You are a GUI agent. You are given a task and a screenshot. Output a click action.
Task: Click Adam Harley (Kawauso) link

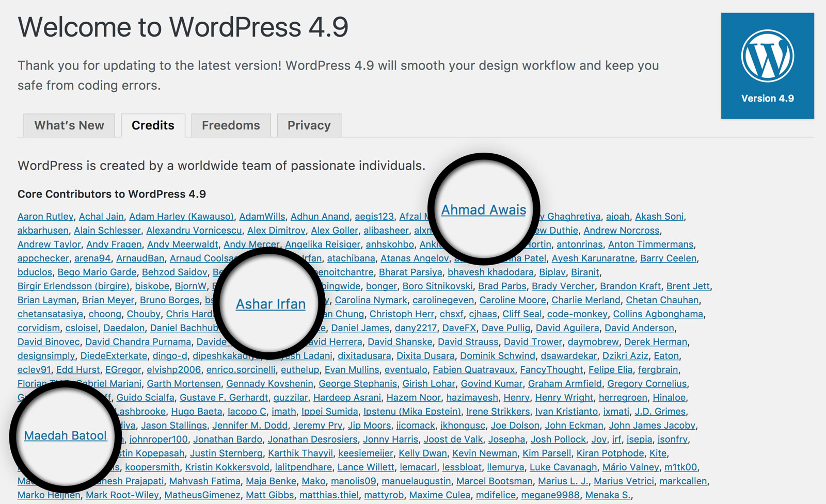(x=181, y=217)
